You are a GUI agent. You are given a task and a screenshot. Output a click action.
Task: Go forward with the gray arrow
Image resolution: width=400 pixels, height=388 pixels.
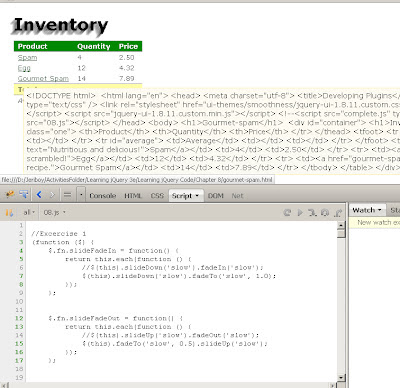click(x=52, y=195)
